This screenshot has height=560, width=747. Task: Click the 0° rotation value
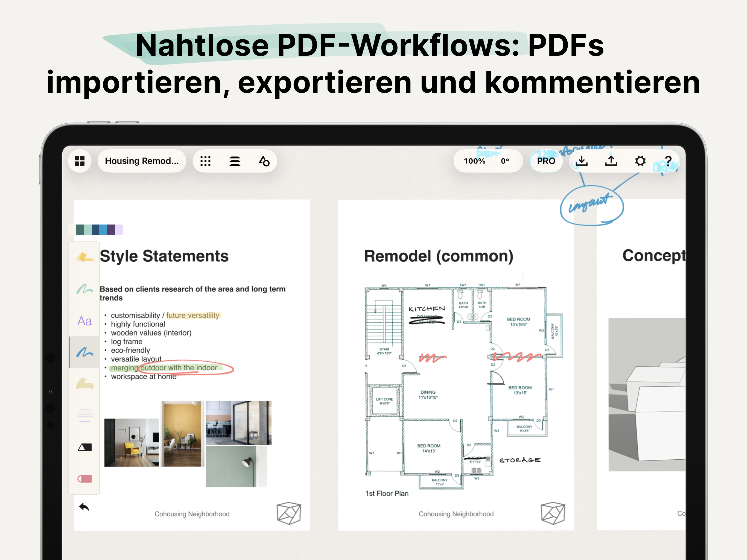[x=505, y=161]
